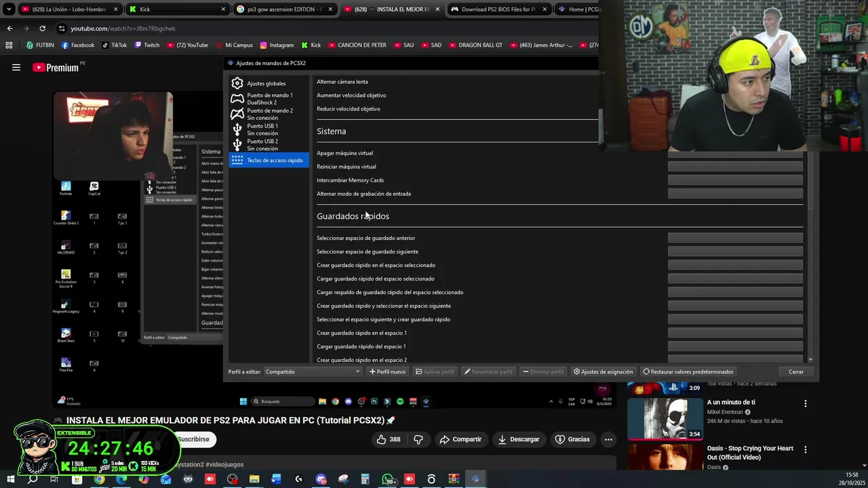Viewport: 868px width, 488px height.
Task: Open Mi Campus bookmark
Action: coord(233,45)
